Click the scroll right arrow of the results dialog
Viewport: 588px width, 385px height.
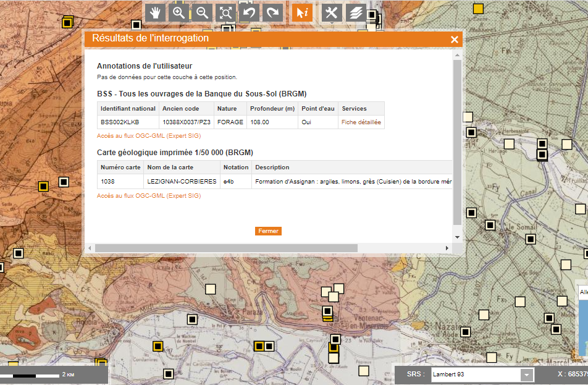[x=447, y=248]
